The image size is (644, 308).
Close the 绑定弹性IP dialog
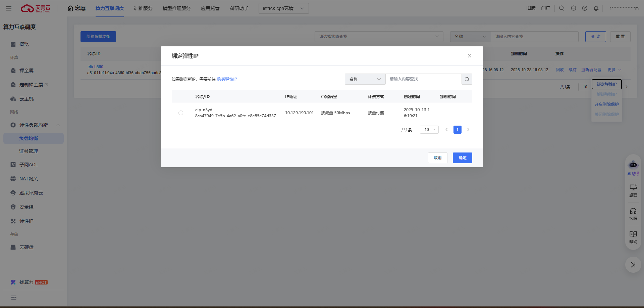point(469,56)
